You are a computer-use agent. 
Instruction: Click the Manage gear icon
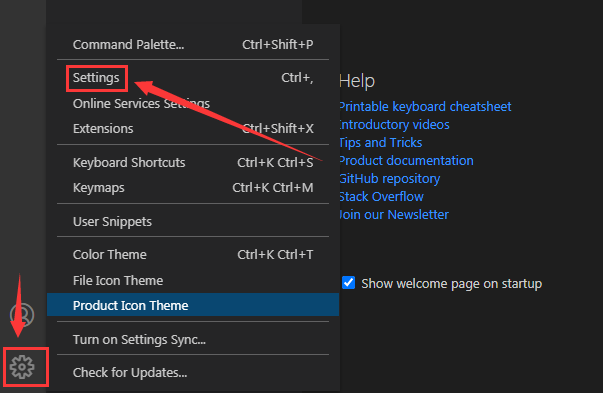click(22, 367)
